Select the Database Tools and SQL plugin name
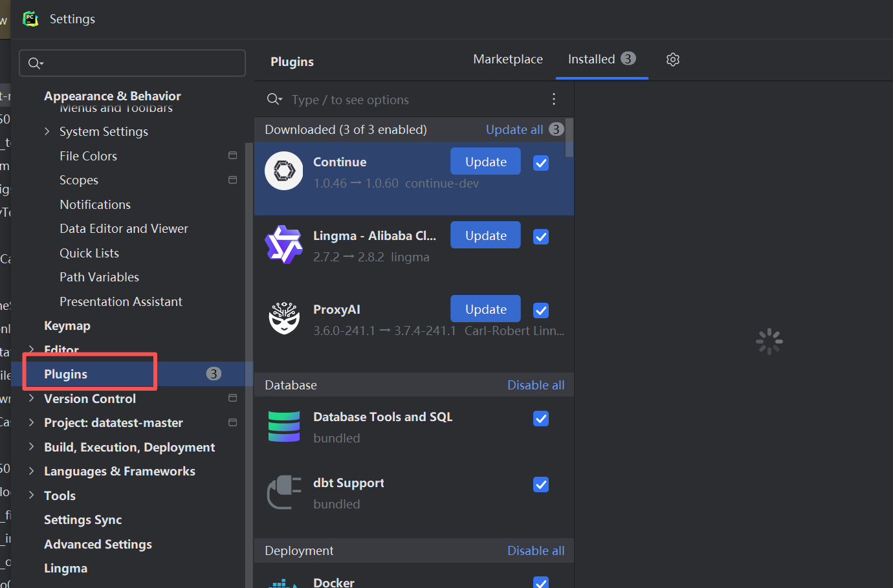 pos(383,417)
